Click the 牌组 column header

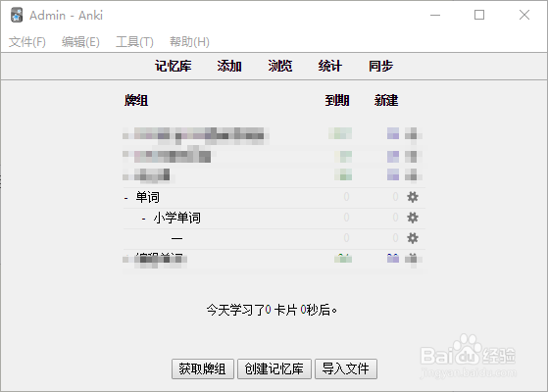click(x=136, y=101)
